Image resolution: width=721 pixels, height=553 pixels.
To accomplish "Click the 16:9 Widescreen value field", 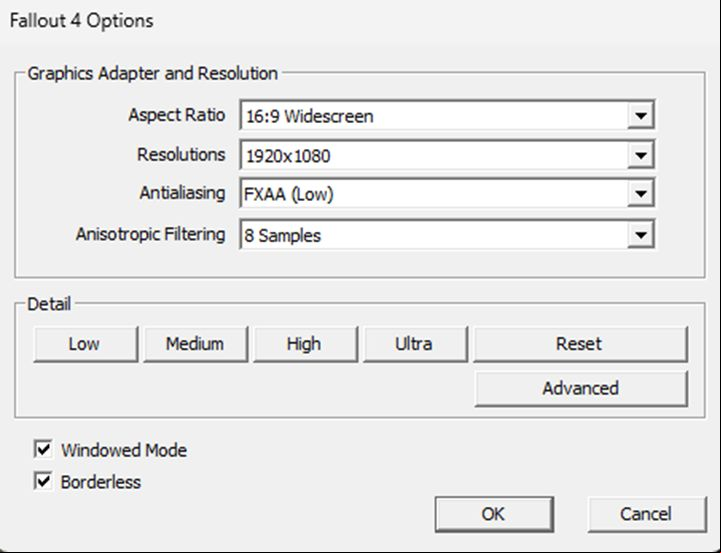I will coord(432,116).
